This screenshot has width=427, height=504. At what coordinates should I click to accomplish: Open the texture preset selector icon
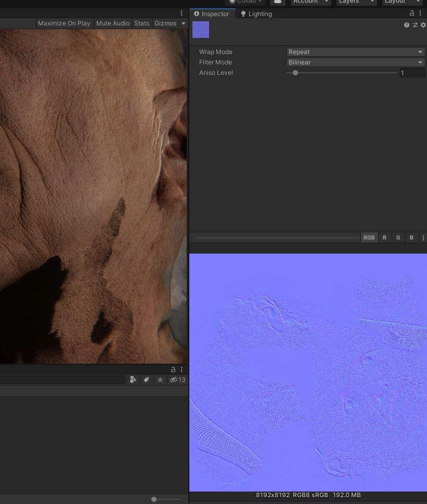[415, 24]
